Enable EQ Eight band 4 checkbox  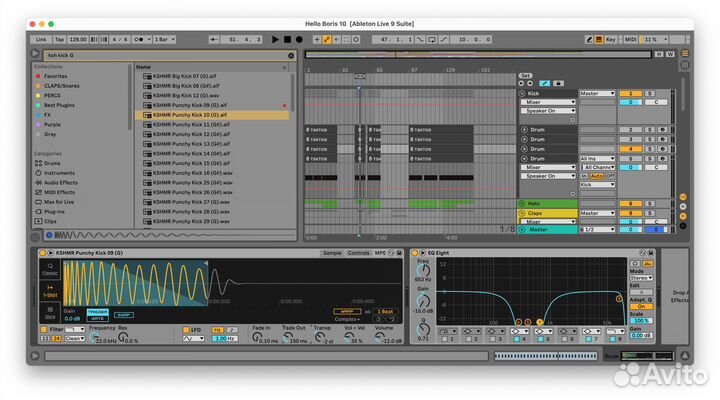pyautogui.click(x=517, y=339)
